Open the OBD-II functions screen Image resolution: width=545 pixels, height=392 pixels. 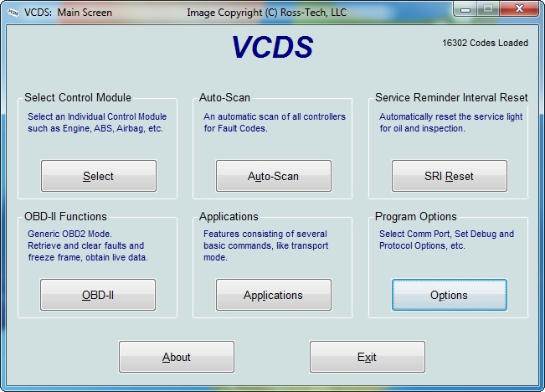coord(98,295)
